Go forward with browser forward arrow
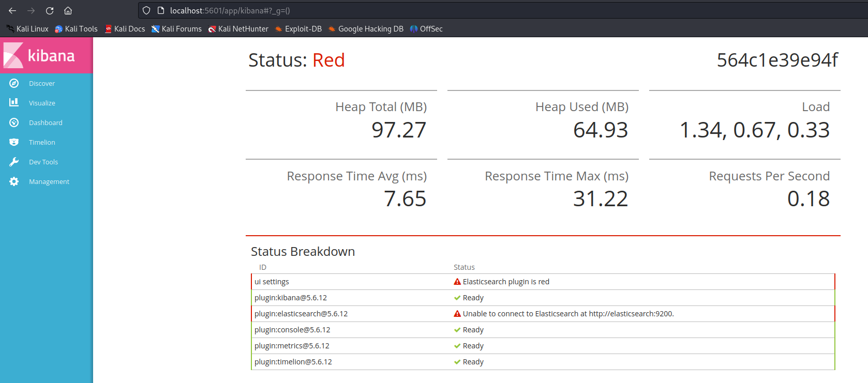The image size is (868, 383). click(x=31, y=10)
